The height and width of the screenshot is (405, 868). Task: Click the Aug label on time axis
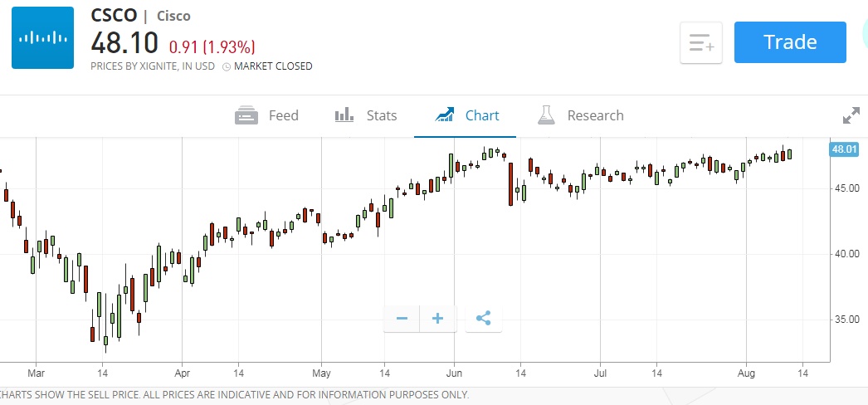[x=746, y=373]
